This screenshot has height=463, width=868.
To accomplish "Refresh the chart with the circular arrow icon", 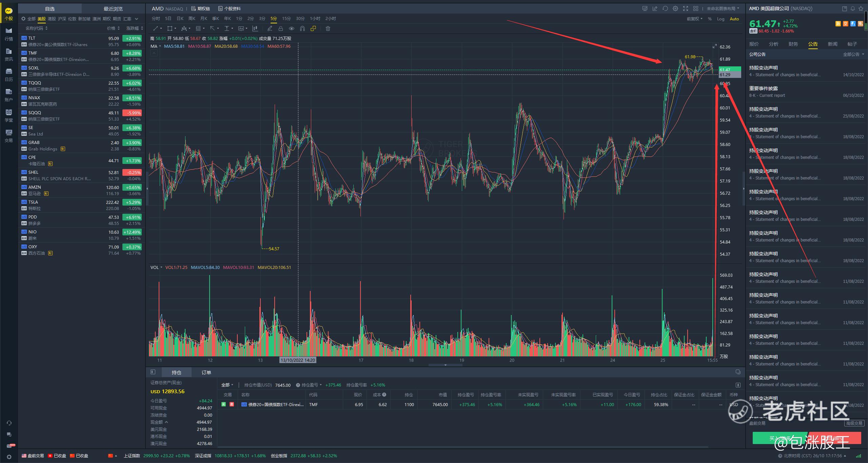I will pyautogui.click(x=665, y=8).
